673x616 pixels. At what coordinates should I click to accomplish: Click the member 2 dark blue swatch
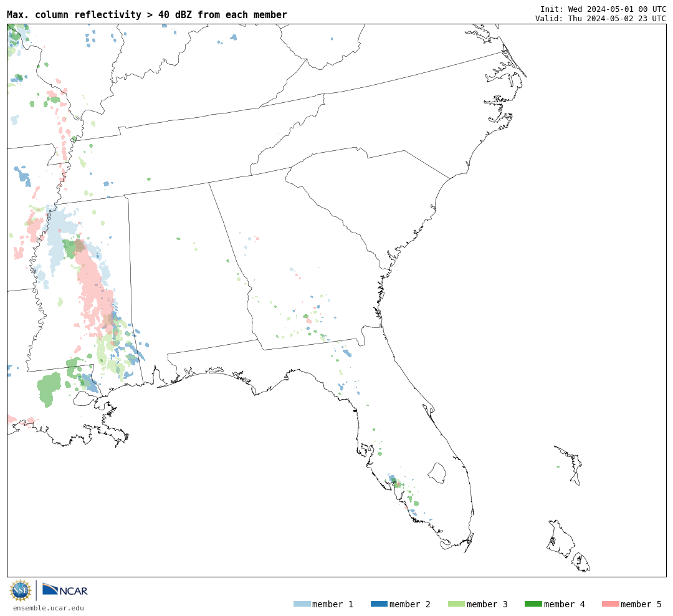[x=379, y=604]
